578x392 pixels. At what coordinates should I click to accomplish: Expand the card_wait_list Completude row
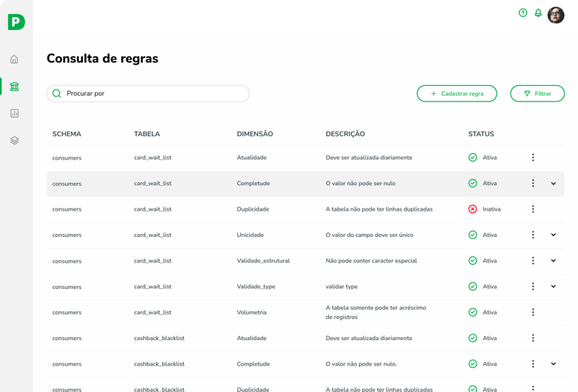pos(553,184)
